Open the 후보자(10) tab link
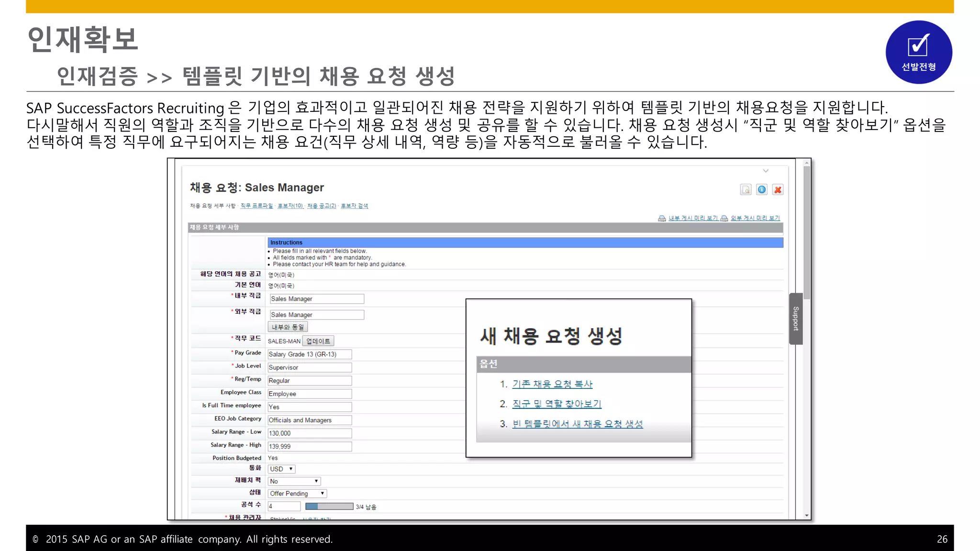Viewport: 980px width, 551px height. [290, 206]
